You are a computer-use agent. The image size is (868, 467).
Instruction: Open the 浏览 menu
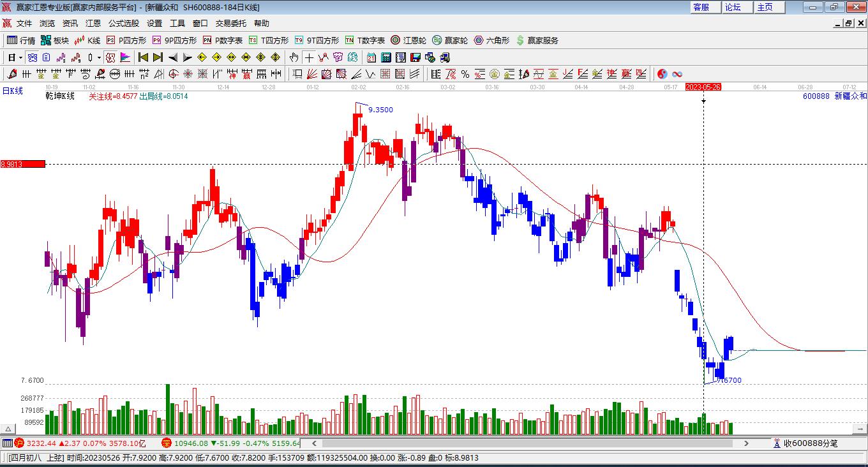(47, 24)
